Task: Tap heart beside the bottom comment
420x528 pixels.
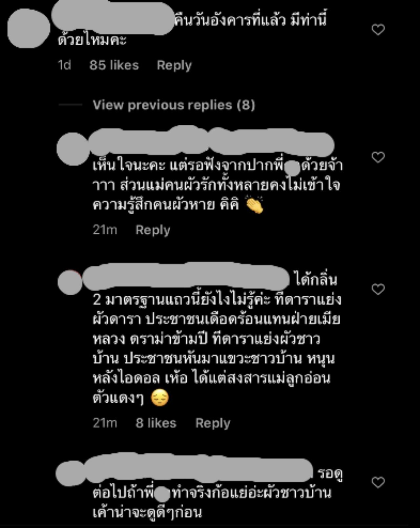Action: point(378,482)
